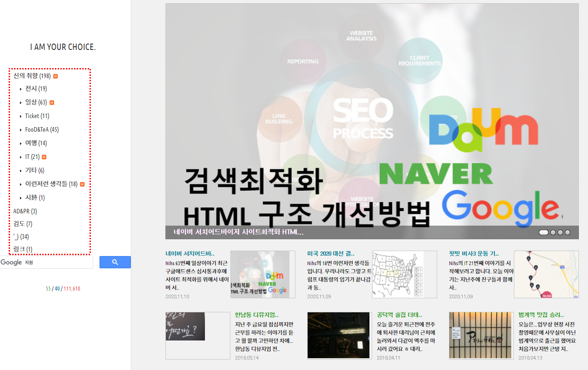Viewport: 588px width, 370px height.
Task: Click the new-post badge beside IT category
Action: click(x=44, y=157)
